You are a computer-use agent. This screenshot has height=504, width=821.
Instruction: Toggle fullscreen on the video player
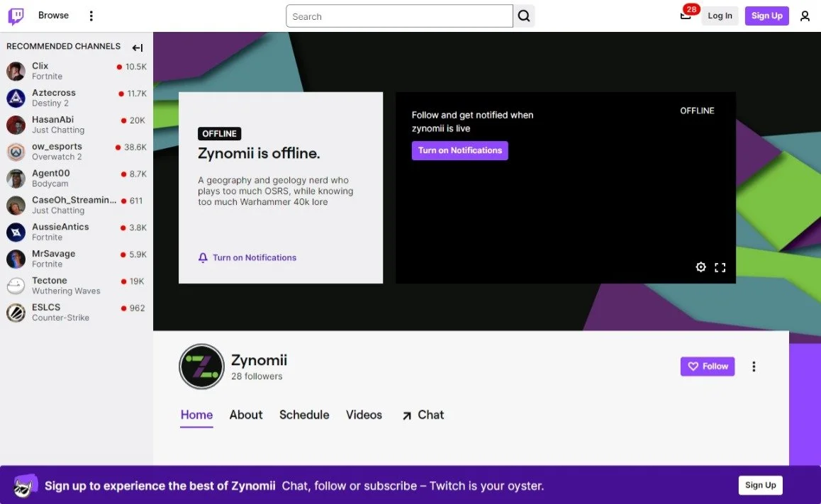(x=720, y=267)
